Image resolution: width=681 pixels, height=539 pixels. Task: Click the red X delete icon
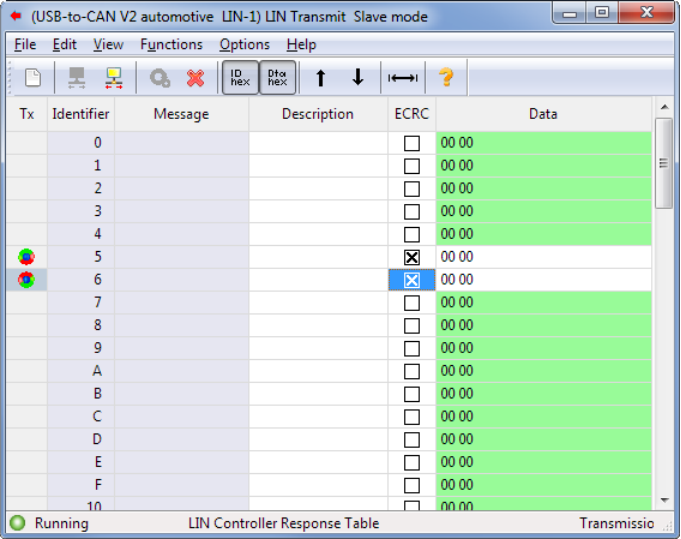coord(195,78)
